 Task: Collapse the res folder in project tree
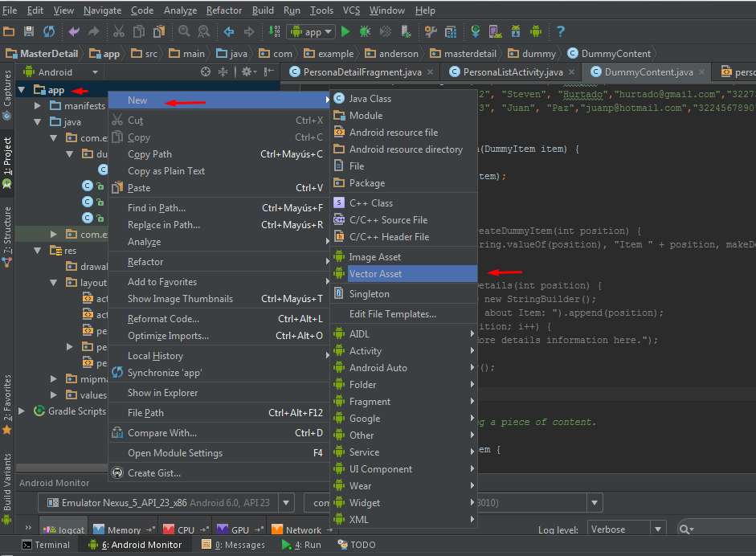point(38,251)
